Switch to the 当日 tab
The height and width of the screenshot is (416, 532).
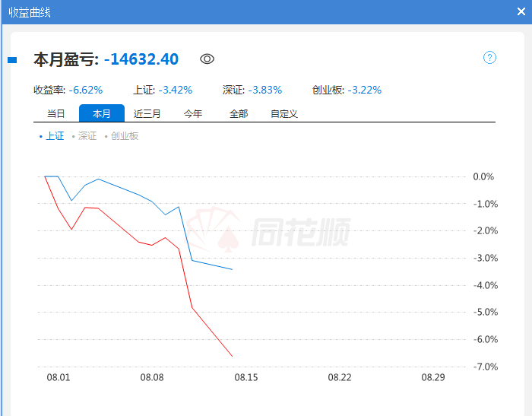coord(56,114)
